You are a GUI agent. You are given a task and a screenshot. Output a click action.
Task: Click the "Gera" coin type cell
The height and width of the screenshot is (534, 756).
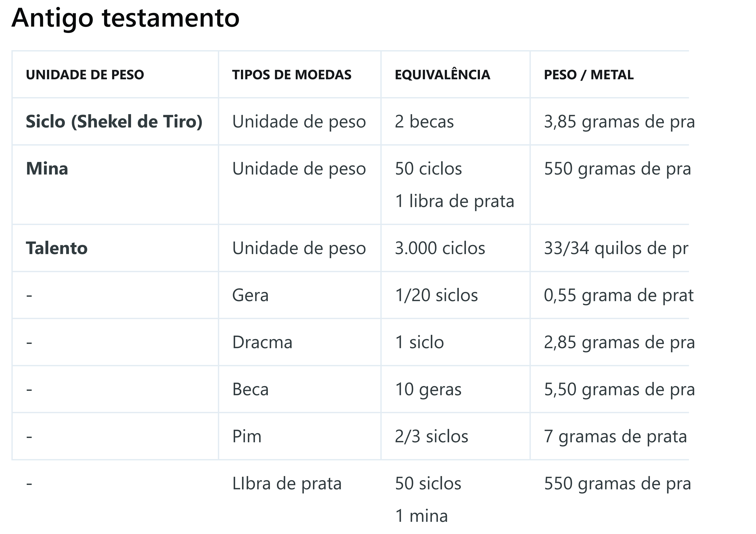click(250, 295)
